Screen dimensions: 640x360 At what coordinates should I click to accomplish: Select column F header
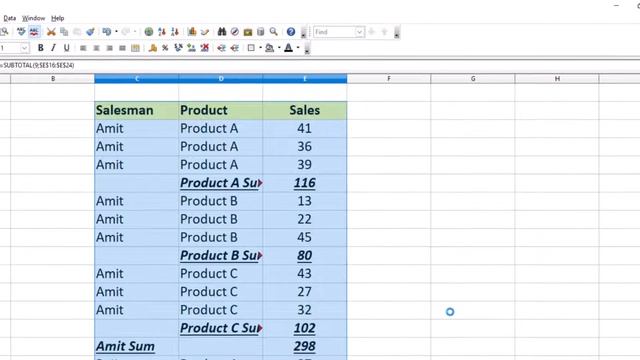(x=389, y=78)
